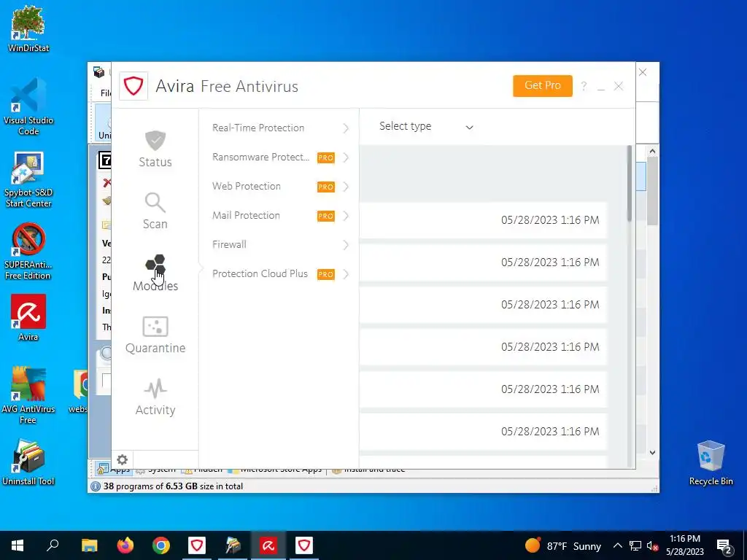The width and height of the screenshot is (747, 560).
Task: Click the muted volume tray icon
Action: (x=652, y=546)
